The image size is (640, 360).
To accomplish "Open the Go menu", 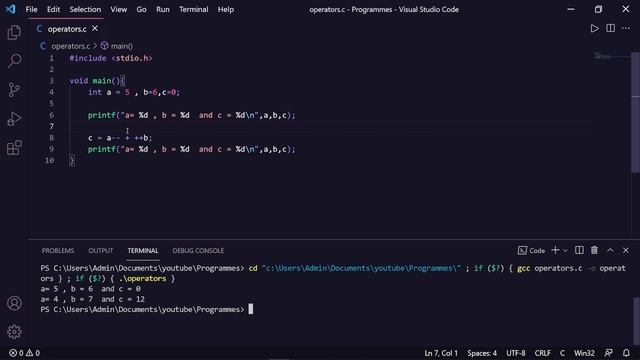I will point(141,9).
